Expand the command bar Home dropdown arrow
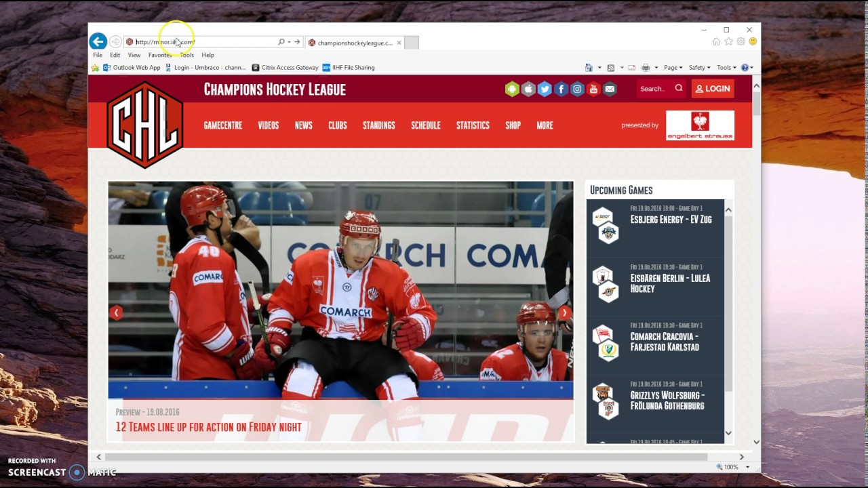Viewport: 868px width, 488px height. click(x=599, y=68)
